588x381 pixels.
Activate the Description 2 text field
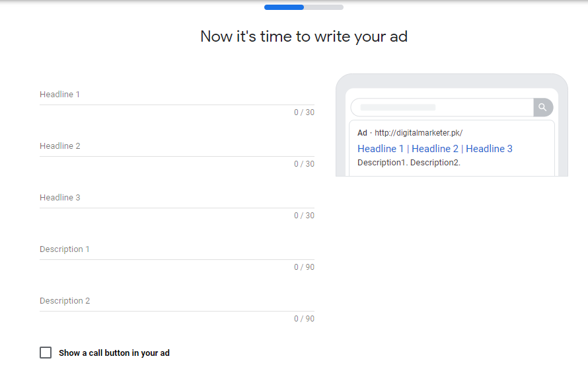(177, 301)
